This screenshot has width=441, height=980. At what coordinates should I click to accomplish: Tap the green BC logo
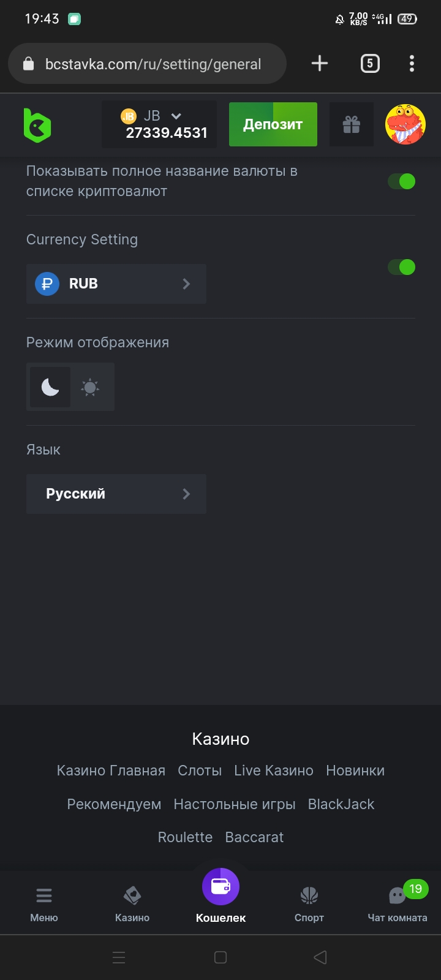pos(37,125)
